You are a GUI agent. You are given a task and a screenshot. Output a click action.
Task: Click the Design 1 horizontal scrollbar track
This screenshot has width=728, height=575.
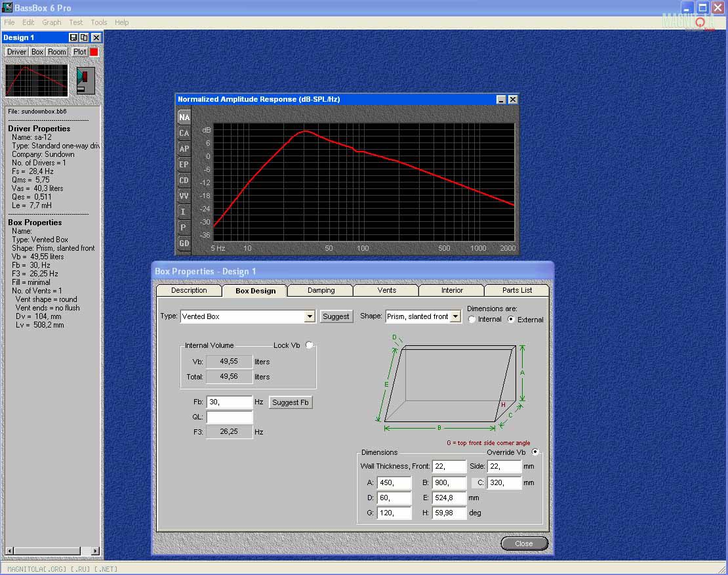(52, 551)
